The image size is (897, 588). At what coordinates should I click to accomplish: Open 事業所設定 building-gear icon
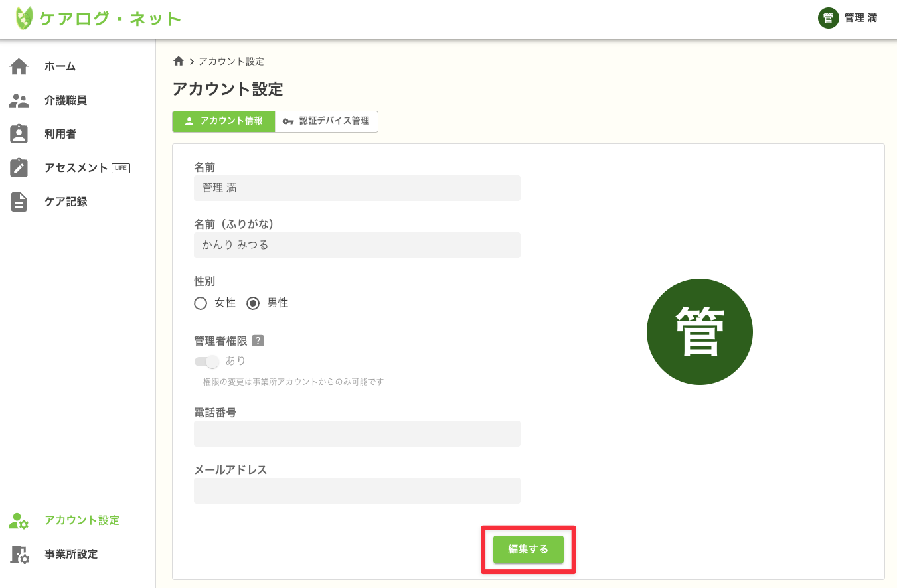coord(19,555)
